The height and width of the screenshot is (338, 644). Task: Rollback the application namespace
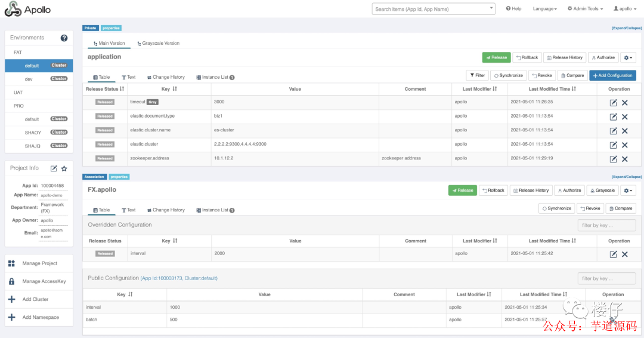click(527, 57)
